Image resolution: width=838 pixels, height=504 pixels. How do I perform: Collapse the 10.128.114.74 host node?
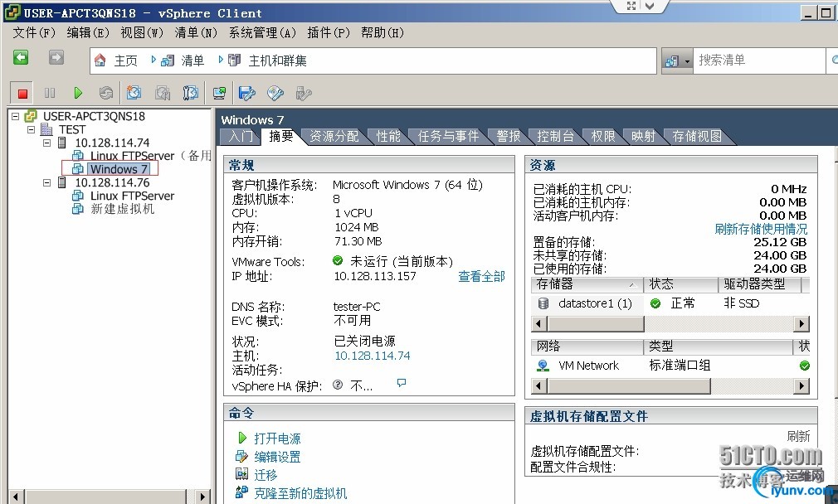tap(47, 143)
